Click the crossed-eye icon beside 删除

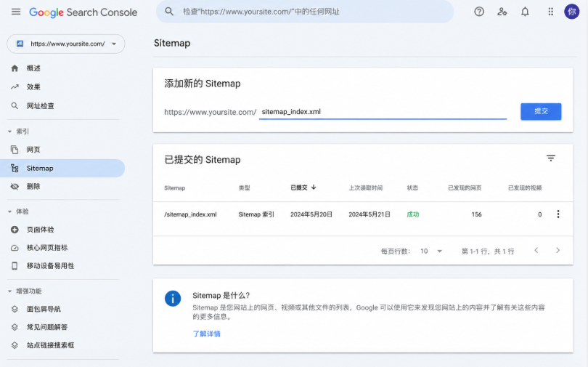tap(15, 187)
